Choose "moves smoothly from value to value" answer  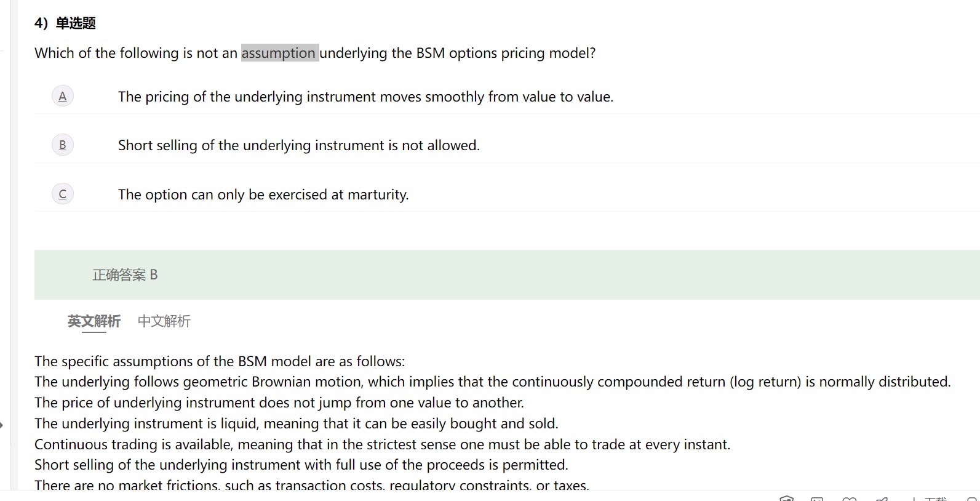point(365,97)
